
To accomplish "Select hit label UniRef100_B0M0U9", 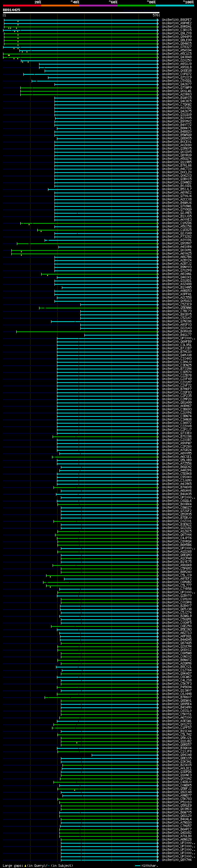I will pos(177,331).
